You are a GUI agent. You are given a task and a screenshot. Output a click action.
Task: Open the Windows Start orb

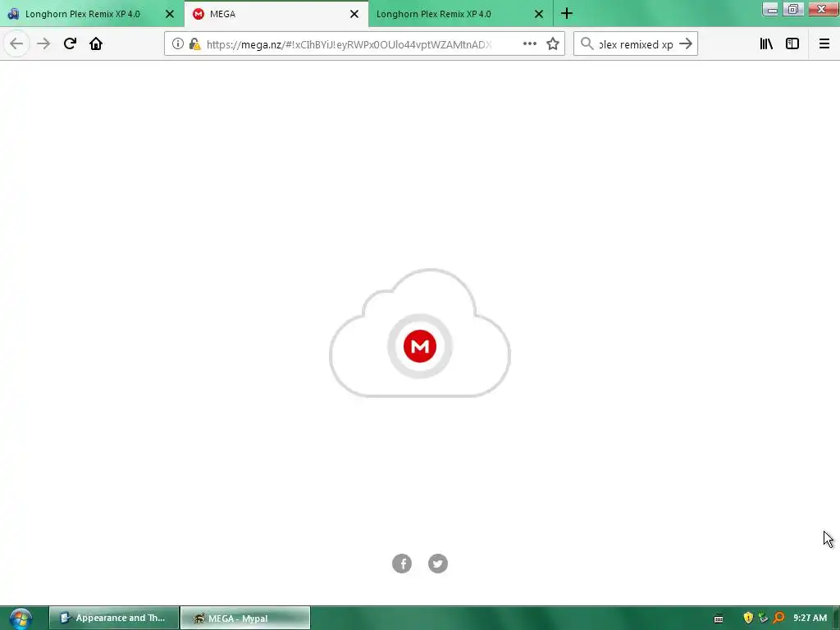coord(20,619)
